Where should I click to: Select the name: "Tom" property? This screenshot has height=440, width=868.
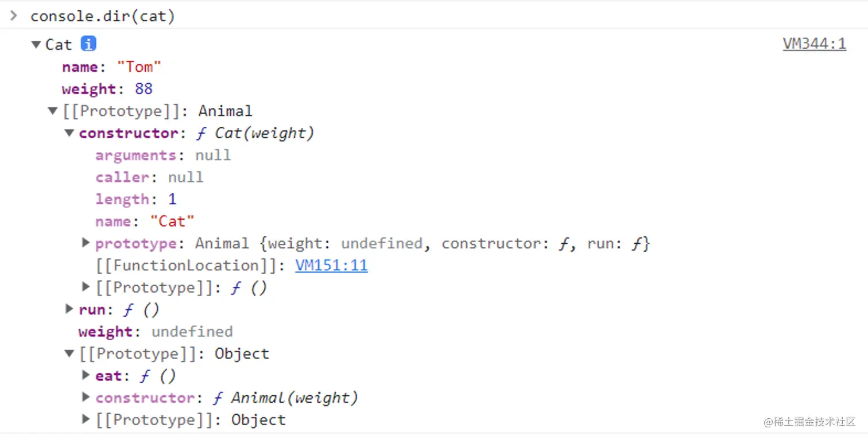click(x=111, y=67)
